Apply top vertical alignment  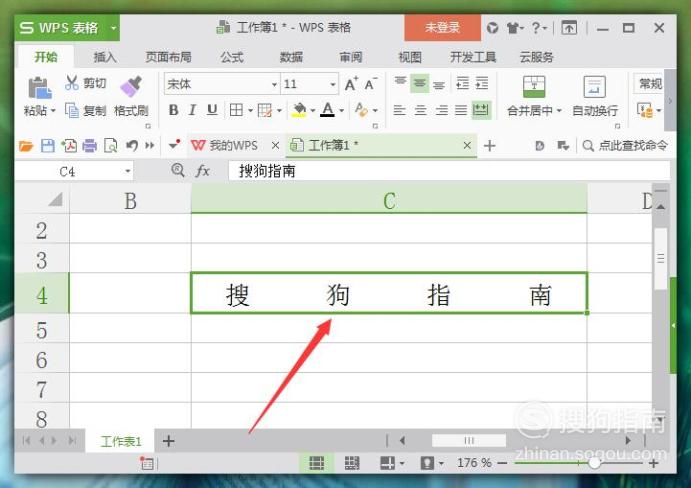[400, 83]
